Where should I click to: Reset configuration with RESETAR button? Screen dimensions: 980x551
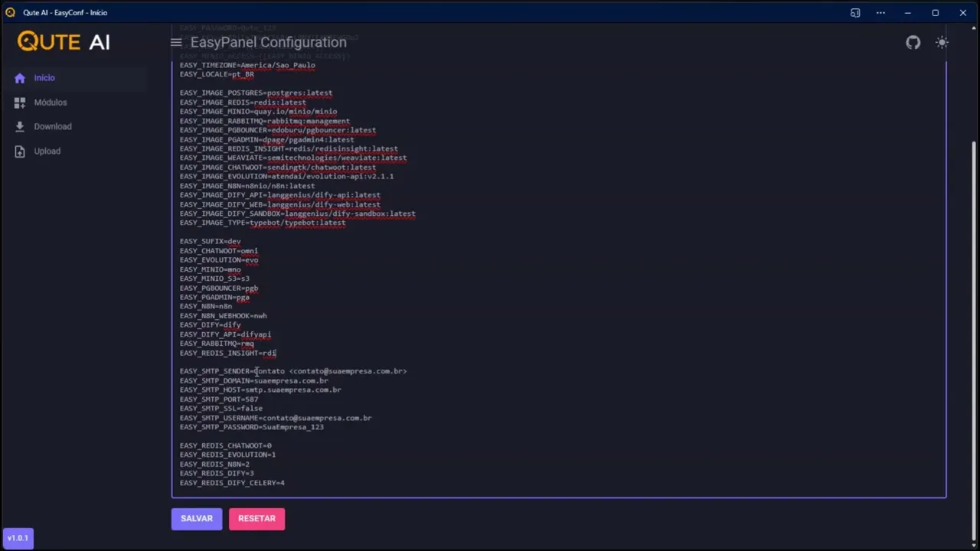(256, 519)
